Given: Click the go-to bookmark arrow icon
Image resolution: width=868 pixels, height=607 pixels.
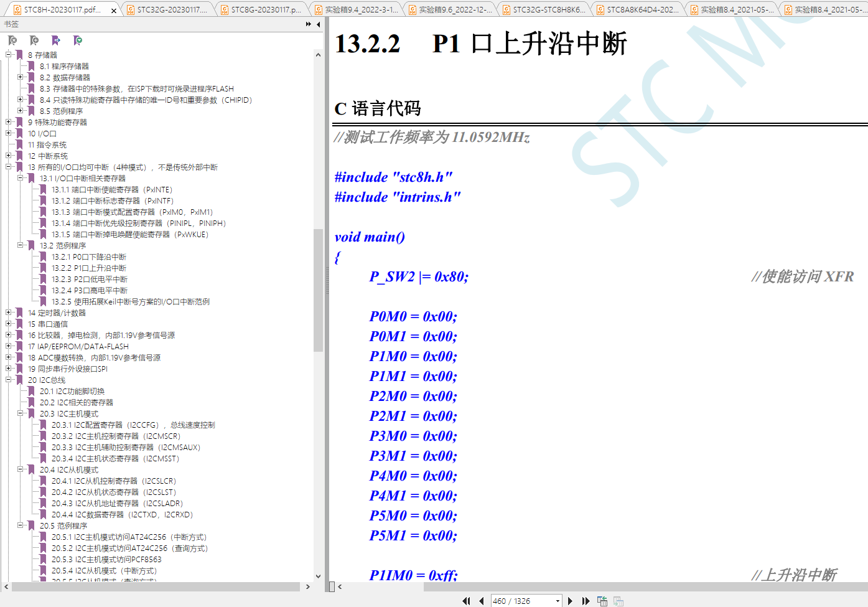Looking at the screenshot, I should (56, 40).
